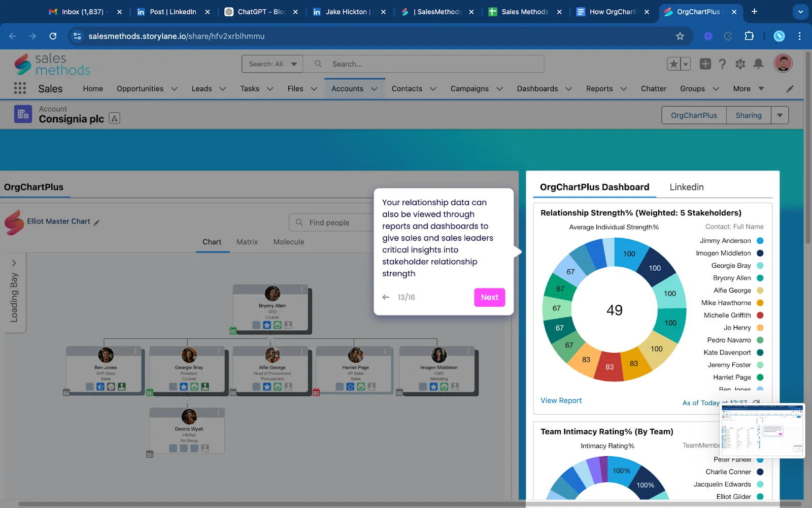
Task: Open the Favorites star icon
Action: pyautogui.click(x=674, y=64)
